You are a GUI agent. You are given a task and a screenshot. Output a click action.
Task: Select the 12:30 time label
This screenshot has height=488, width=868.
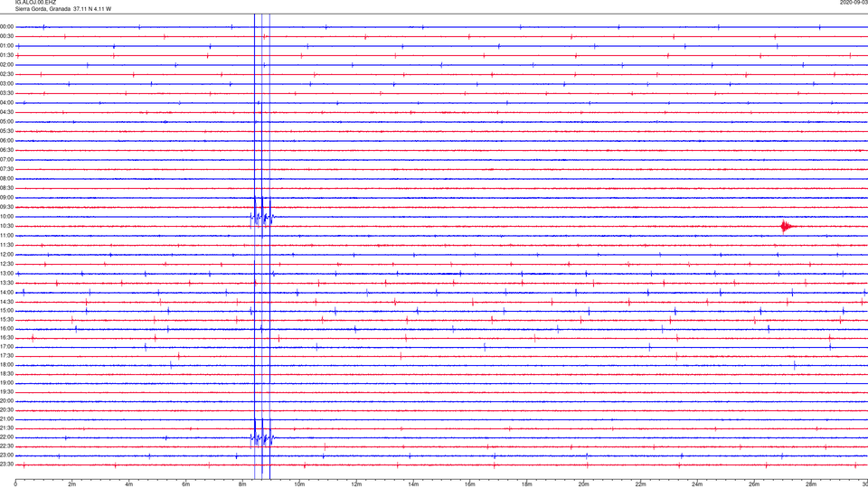7,264
